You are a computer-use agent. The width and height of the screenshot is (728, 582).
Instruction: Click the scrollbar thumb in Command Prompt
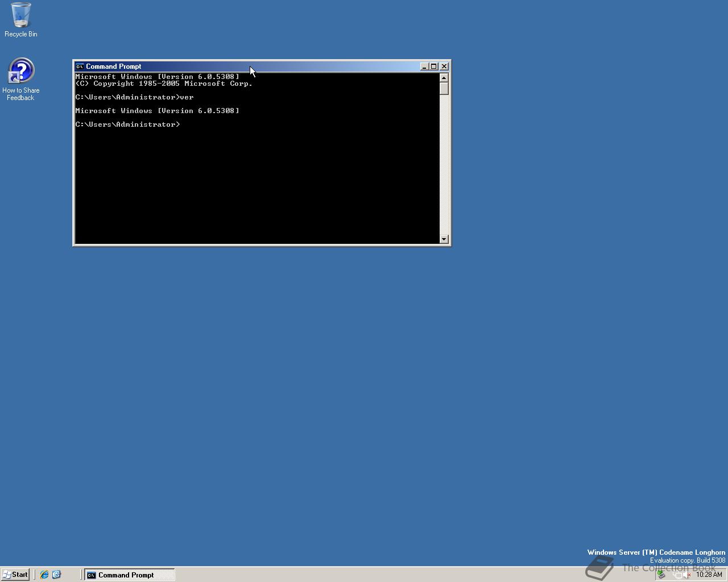point(444,88)
